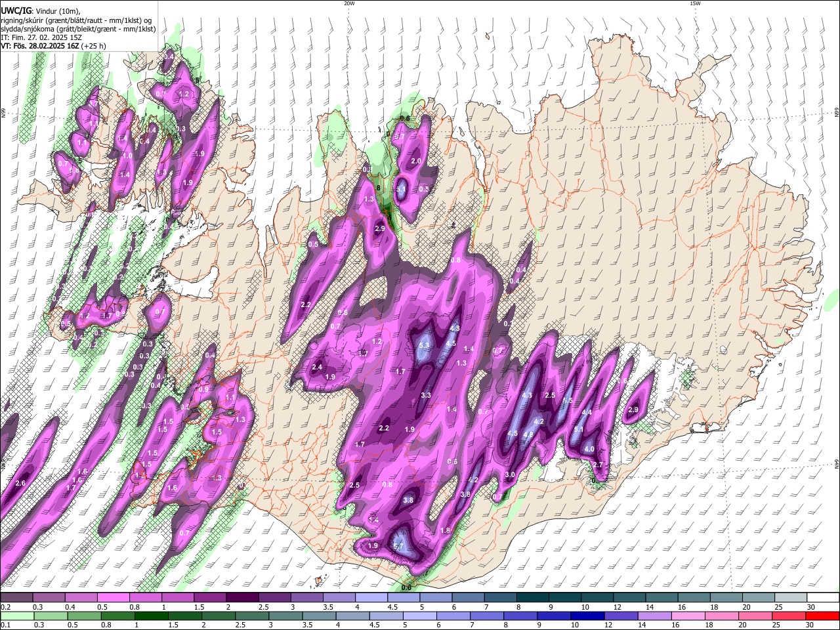Click the top legend swatch between 4 and 4.5

click(371, 597)
